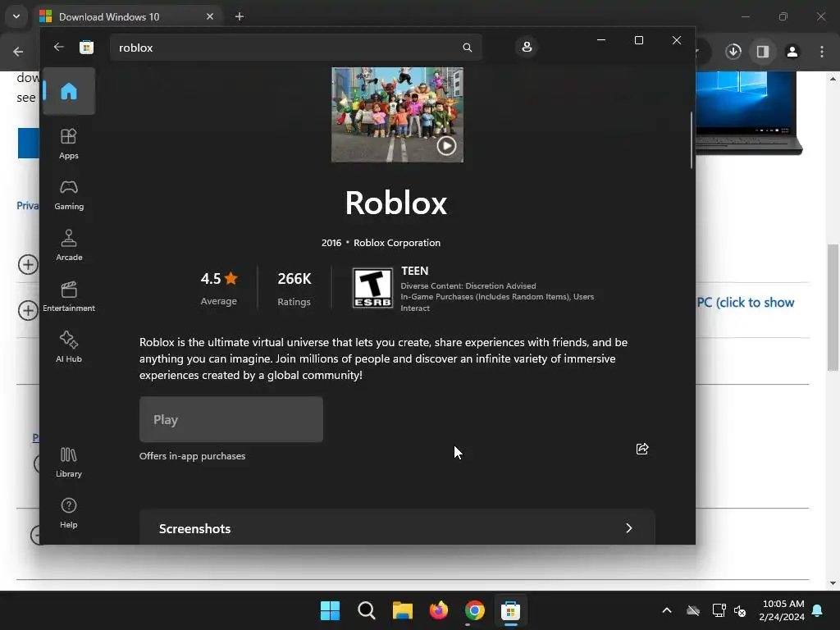The width and height of the screenshot is (840, 630).
Task: Open the Arcade section in sidebar
Action: point(69,245)
